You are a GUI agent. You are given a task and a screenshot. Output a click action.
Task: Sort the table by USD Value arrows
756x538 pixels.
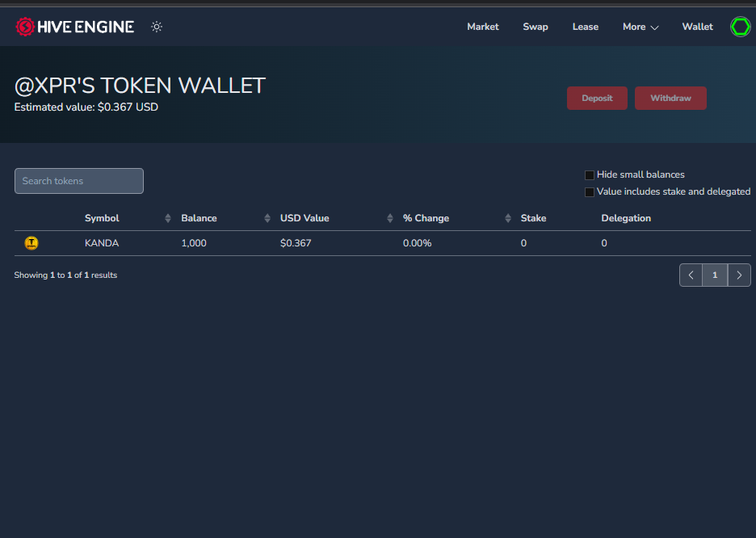(x=389, y=218)
